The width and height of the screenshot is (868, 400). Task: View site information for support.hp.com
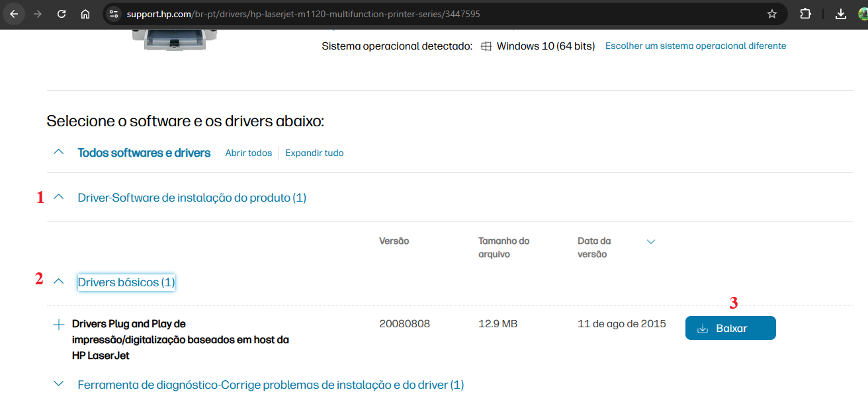[x=113, y=14]
